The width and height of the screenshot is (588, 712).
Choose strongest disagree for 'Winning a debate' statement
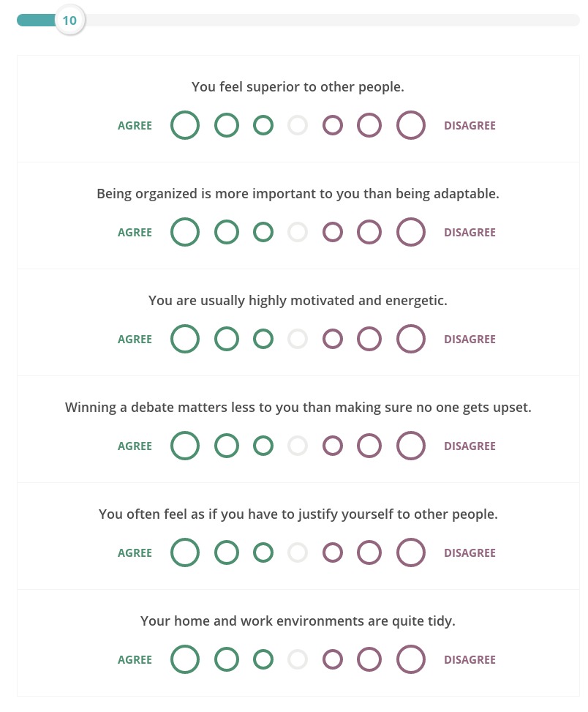[x=410, y=446]
